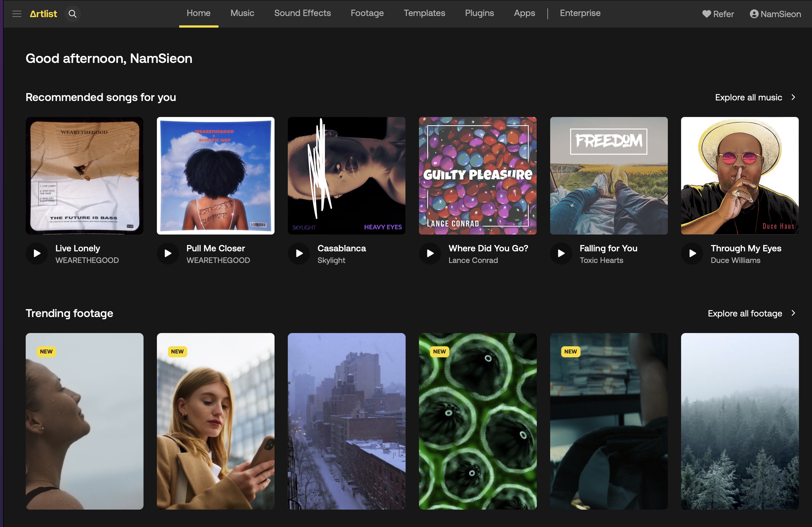Play Through My Eyes track
The width and height of the screenshot is (812, 527).
tap(692, 253)
